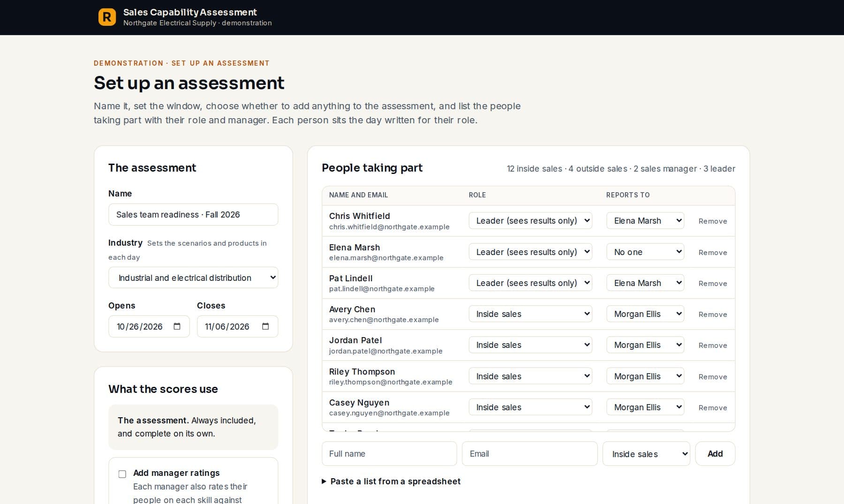Remove Elena Marsh from the list

point(713,252)
